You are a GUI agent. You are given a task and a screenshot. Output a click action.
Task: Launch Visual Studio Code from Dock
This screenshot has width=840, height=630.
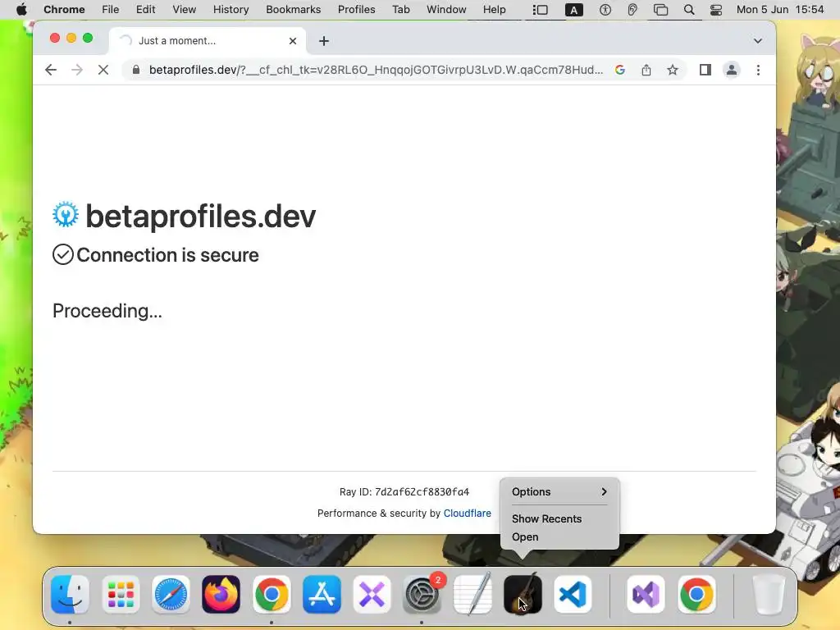(573, 594)
